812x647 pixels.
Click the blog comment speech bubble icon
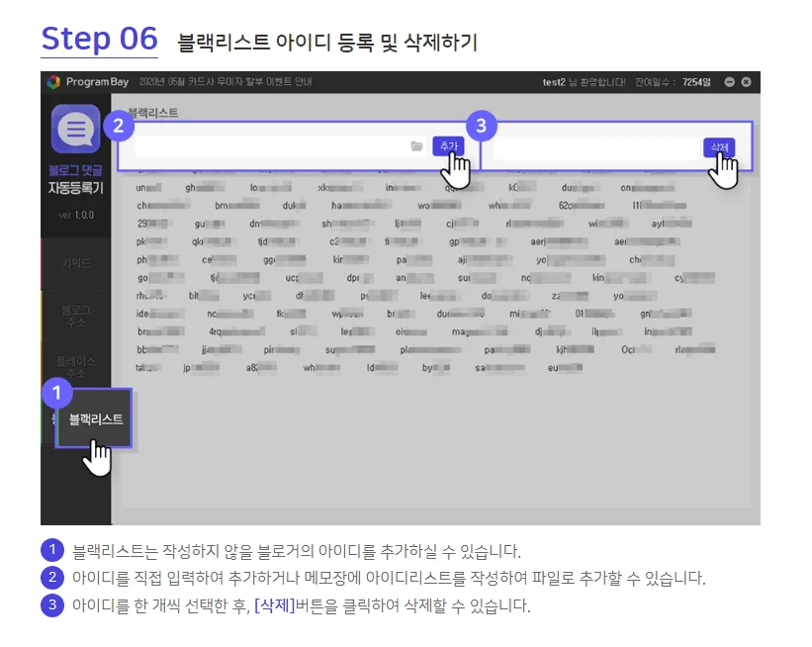tap(75, 129)
